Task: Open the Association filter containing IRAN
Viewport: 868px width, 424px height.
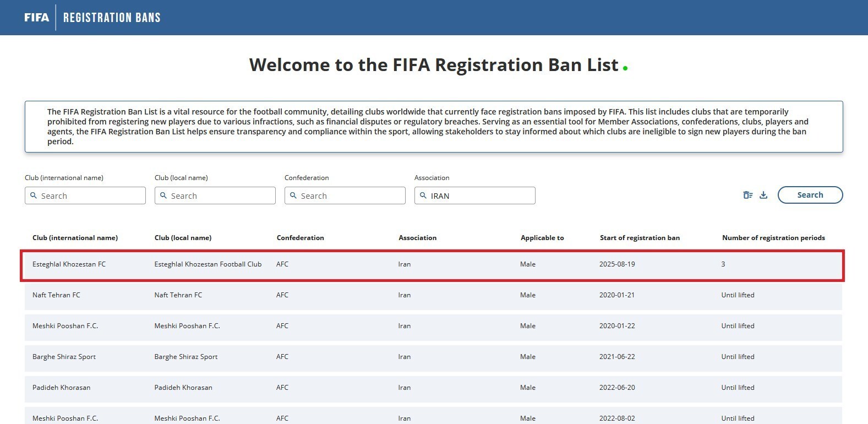Action: [481, 195]
